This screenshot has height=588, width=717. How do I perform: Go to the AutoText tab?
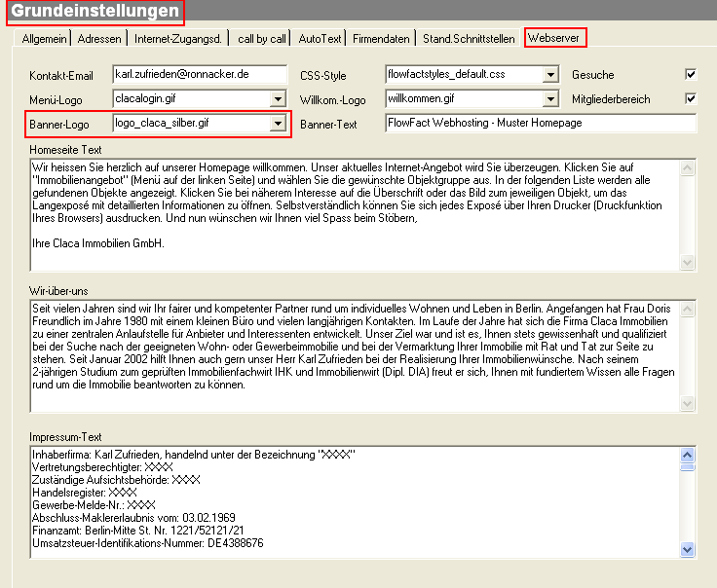click(320, 39)
